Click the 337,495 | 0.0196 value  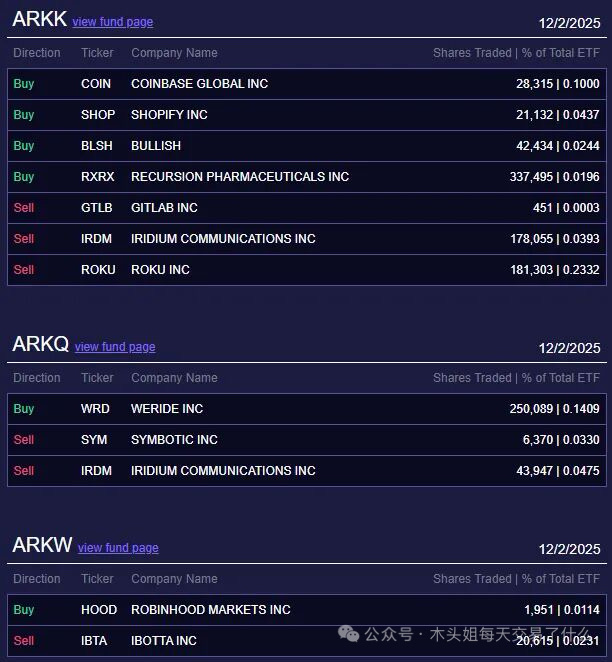[554, 176]
